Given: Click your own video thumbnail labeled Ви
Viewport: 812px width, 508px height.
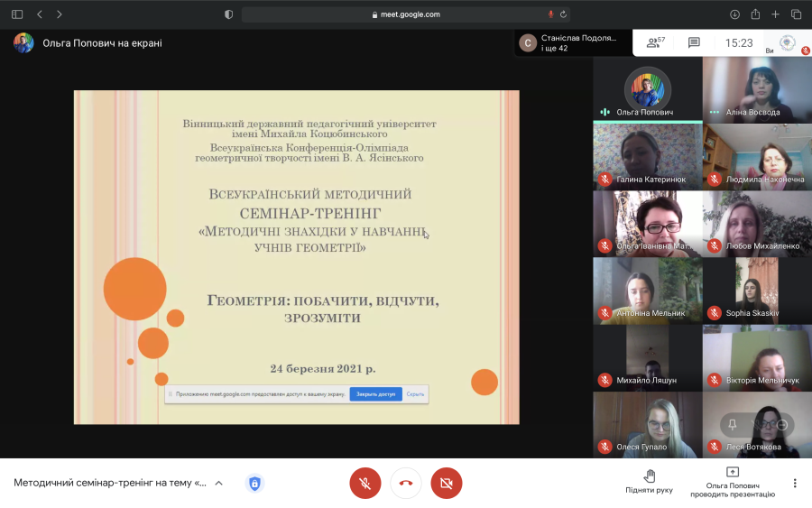Looking at the screenshot, I should 787,43.
